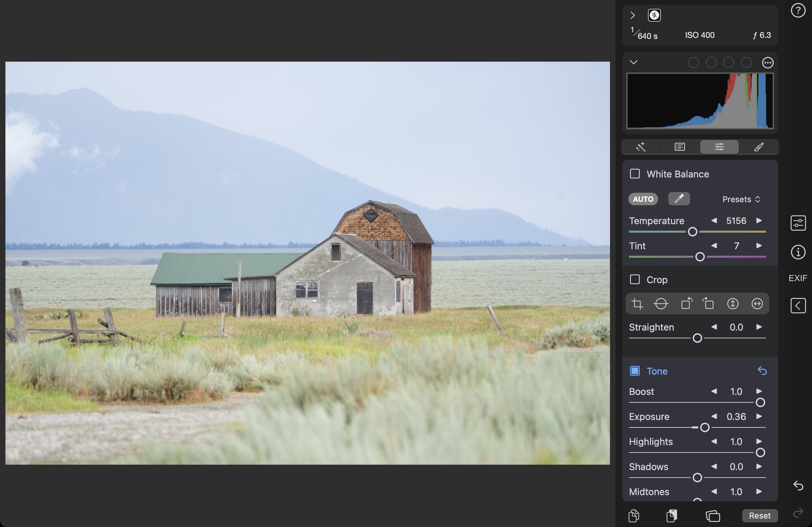This screenshot has width=812, height=527.
Task: Expand the camera info chevron
Action: [632, 15]
